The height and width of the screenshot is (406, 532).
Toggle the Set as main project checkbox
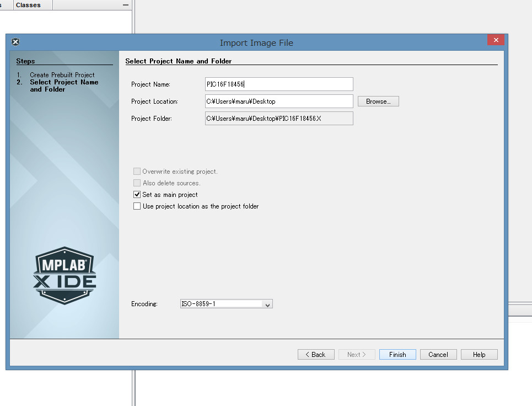(x=137, y=195)
